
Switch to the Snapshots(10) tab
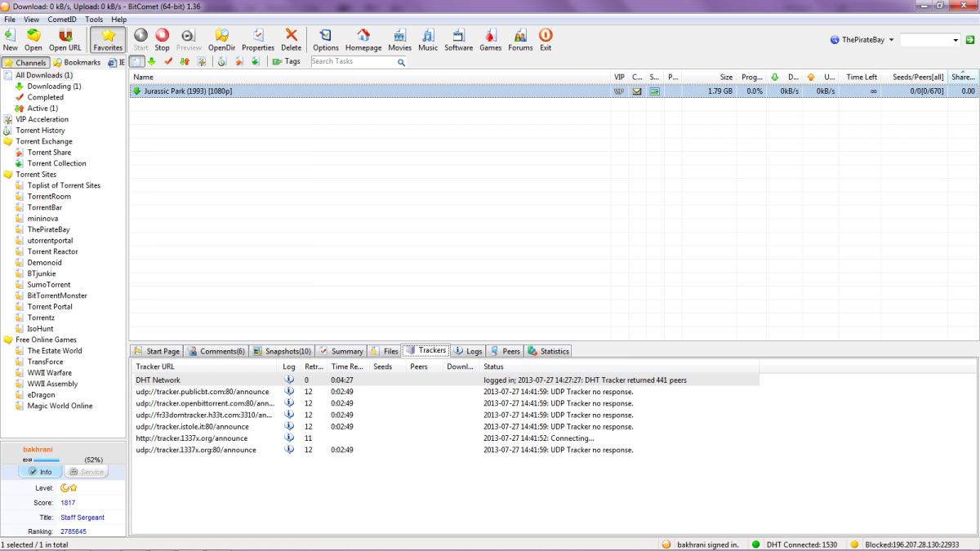click(282, 351)
